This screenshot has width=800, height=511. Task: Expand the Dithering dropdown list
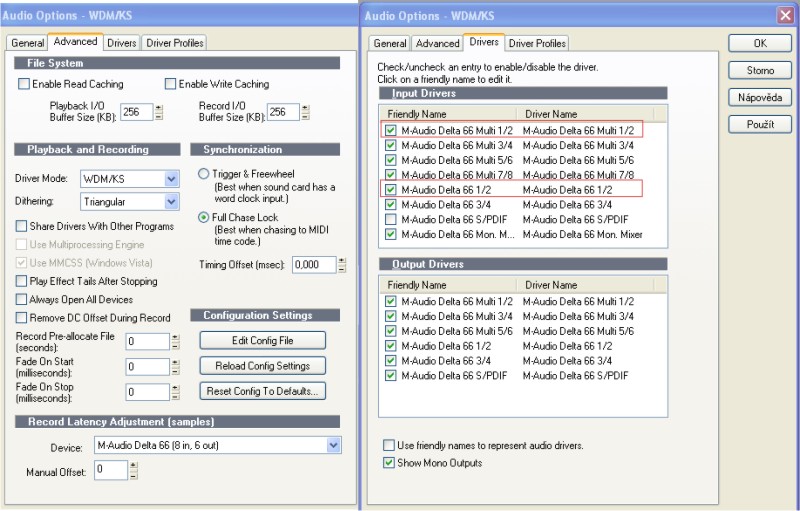(171, 201)
